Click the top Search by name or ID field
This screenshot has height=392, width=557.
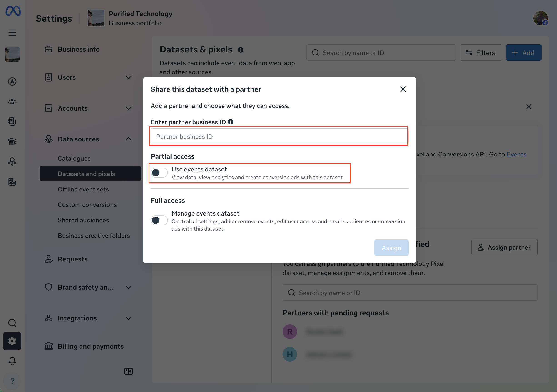tap(381, 53)
